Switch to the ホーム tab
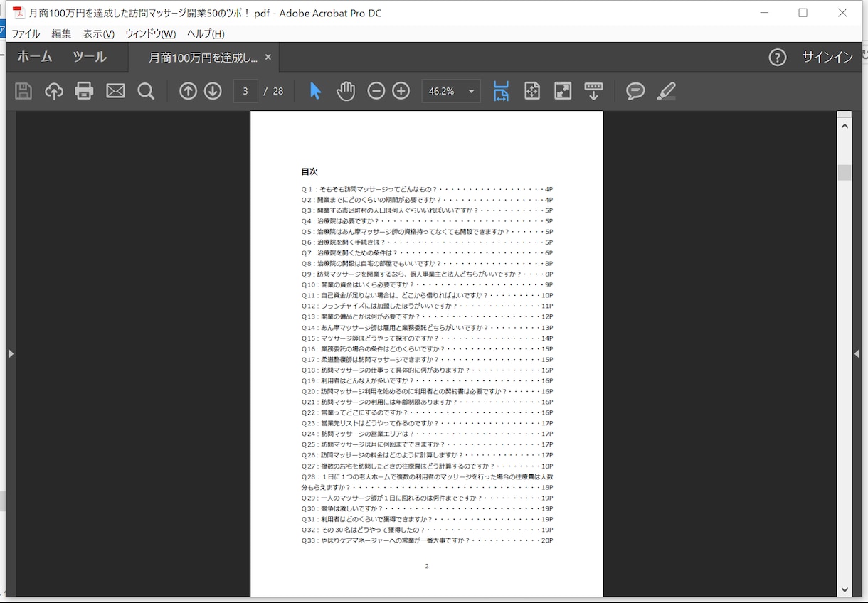868x603 pixels. (x=35, y=57)
